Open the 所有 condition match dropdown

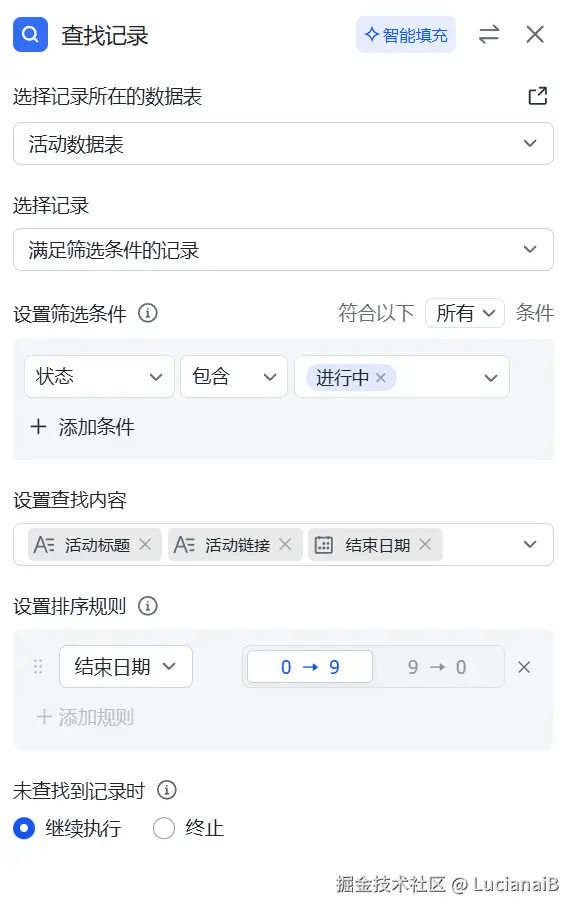click(464, 313)
